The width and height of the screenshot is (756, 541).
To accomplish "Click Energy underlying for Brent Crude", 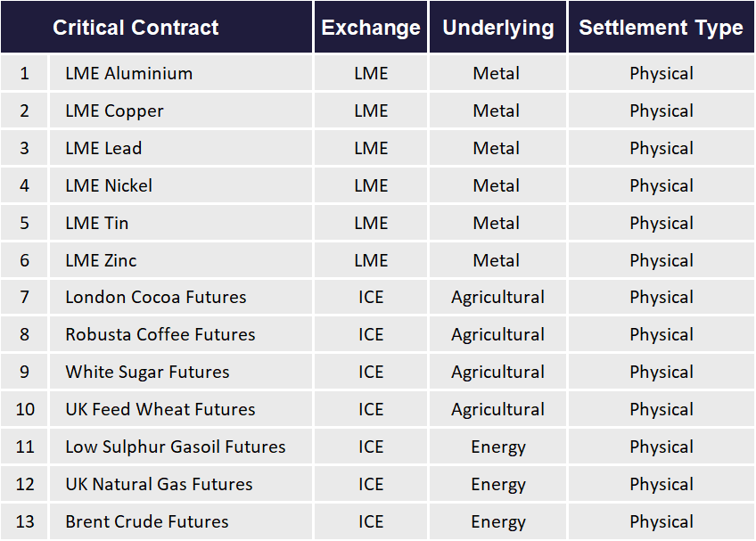I will point(497,521).
